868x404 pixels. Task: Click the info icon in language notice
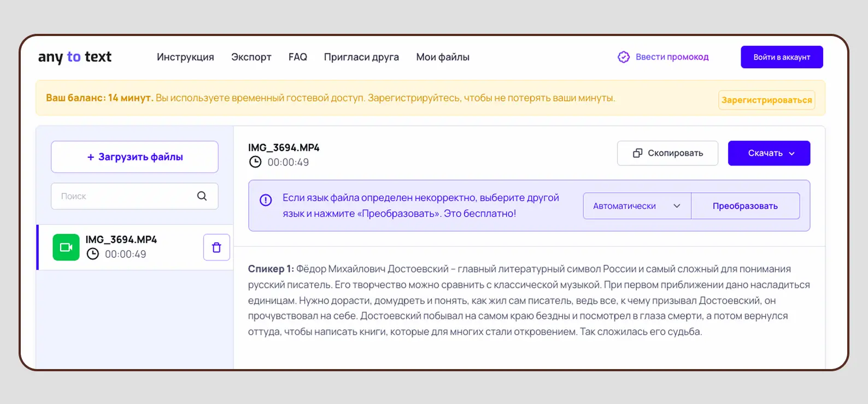pyautogui.click(x=266, y=200)
